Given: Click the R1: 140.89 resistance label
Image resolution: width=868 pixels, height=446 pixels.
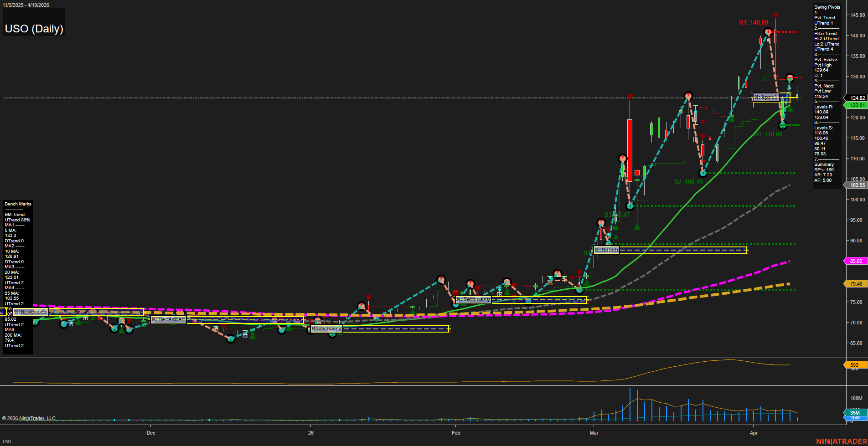Looking at the screenshot, I should pyautogui.click(x=753, y=22).
